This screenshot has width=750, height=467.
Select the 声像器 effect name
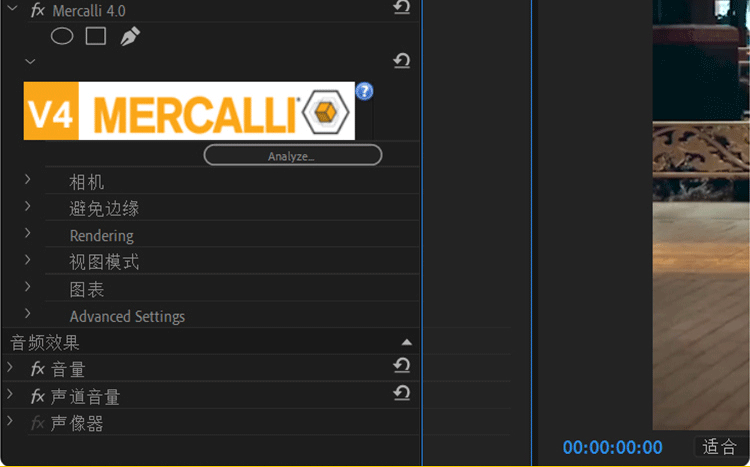77,423
